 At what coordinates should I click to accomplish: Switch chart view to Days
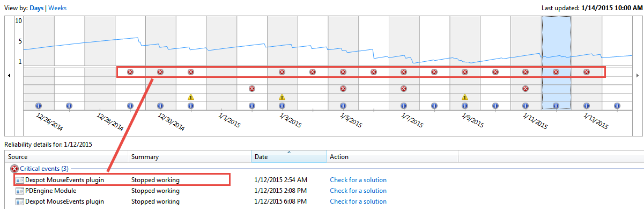tap(37, 8)
